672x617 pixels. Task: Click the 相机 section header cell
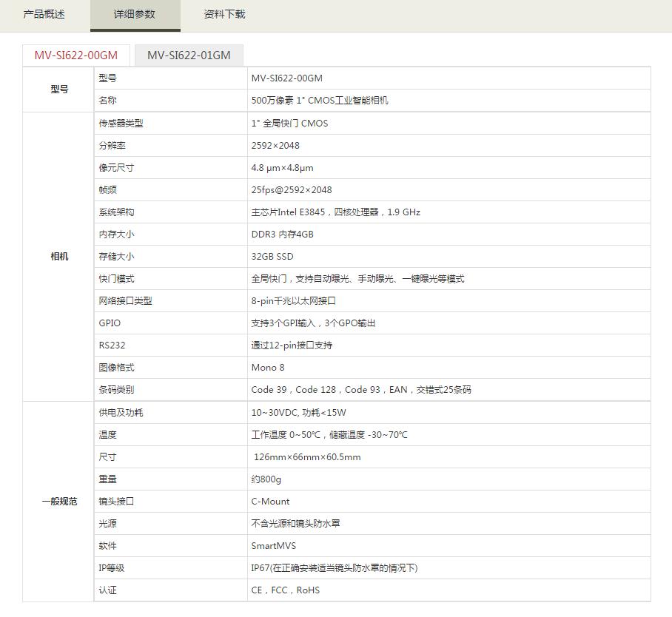tap(59, 256)
